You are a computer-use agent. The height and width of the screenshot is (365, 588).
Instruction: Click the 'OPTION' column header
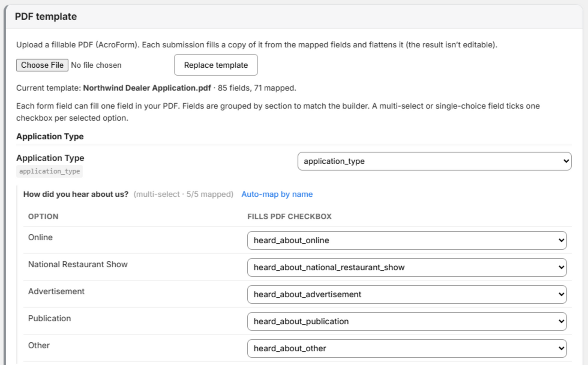click(43, 217)
